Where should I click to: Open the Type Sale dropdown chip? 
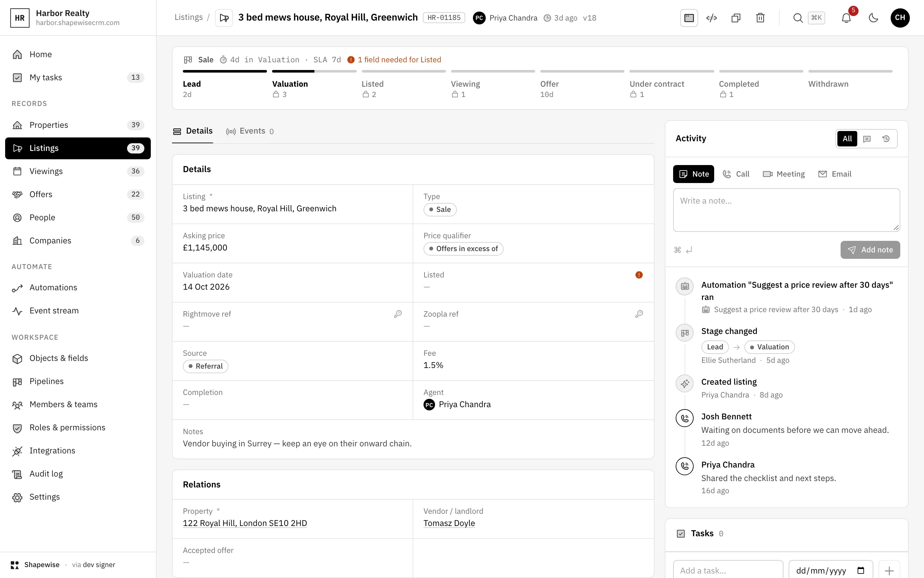[440, 209]
